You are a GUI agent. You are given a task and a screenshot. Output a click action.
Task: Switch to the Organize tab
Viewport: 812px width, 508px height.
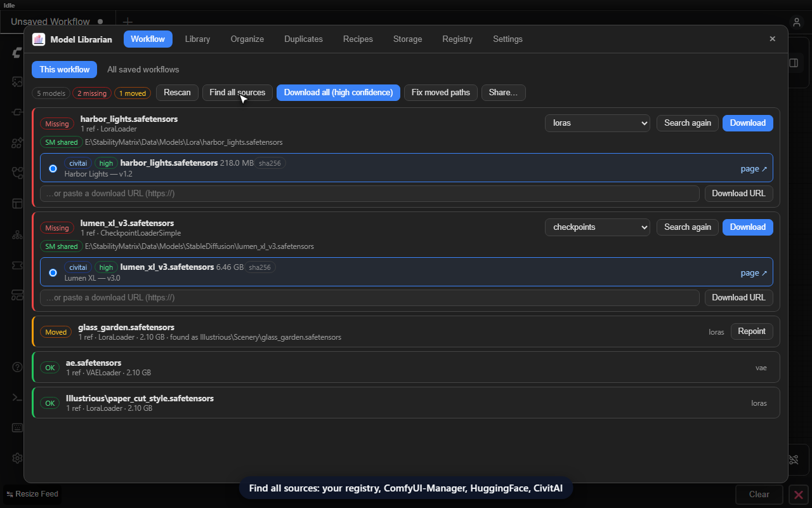(x=247, y=39)
